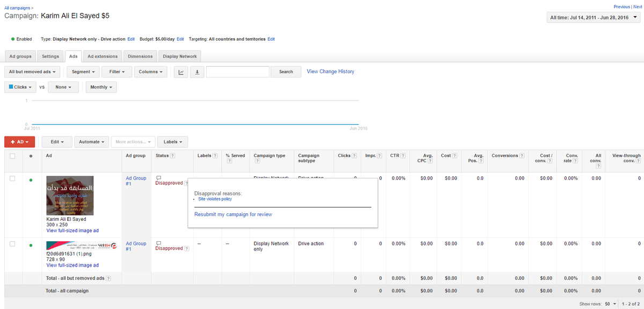The height and width of the screenshot is (309, 644).
Task: Click the speech bubble icon in second ad row
Action: click(158, 243)
